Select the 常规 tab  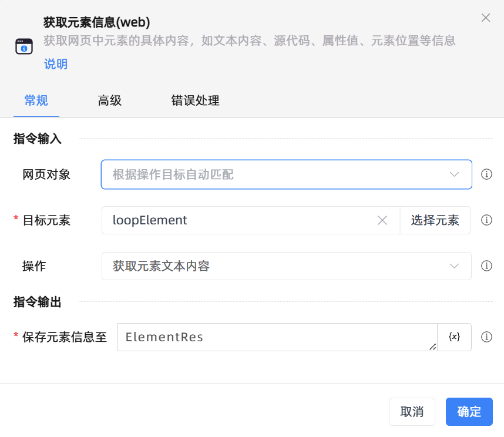36,100
